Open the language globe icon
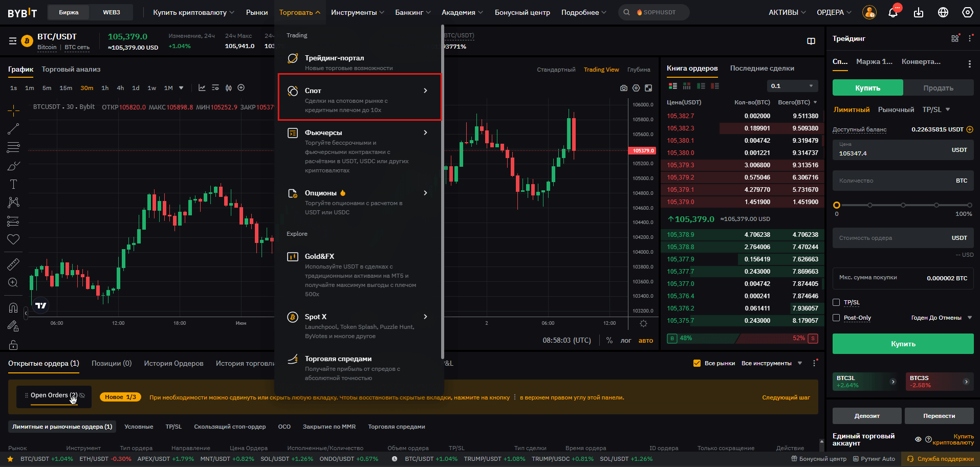The height and width of the screenshot is (467, 980). pyautogui.click(x=943, y=13)
